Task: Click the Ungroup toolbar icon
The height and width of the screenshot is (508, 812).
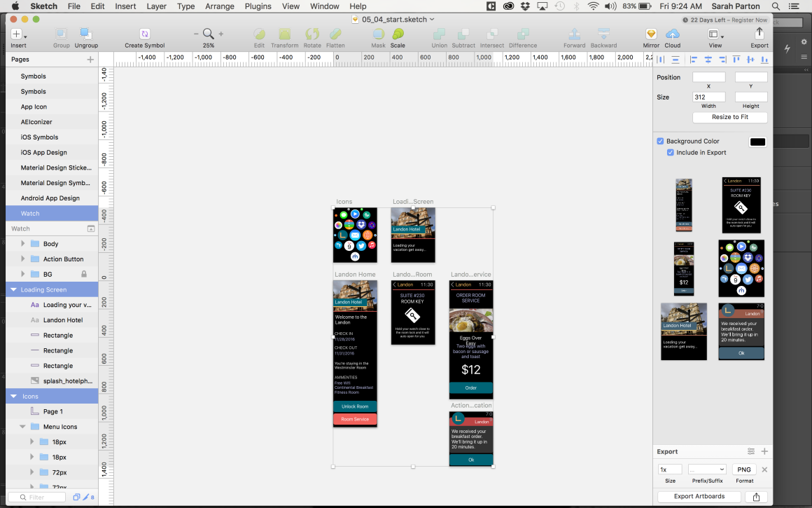Action: [86, 34]
